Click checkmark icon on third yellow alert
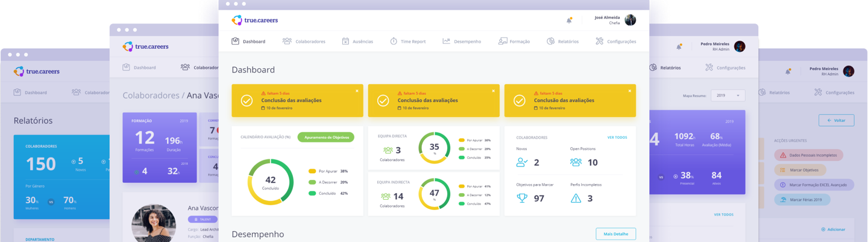The image size is (868, 242). pyautogui.click(x=519, y=101)
